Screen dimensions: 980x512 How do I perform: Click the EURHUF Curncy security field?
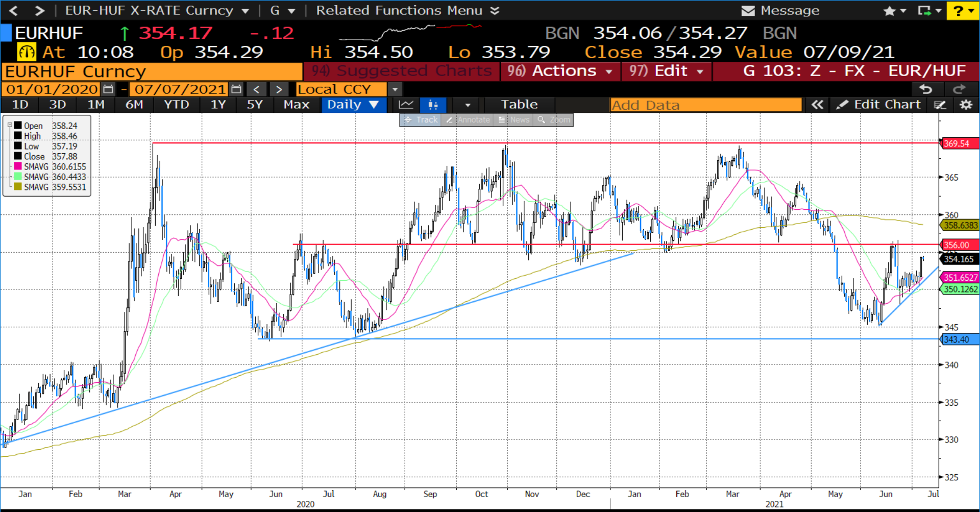pos(152,71)
